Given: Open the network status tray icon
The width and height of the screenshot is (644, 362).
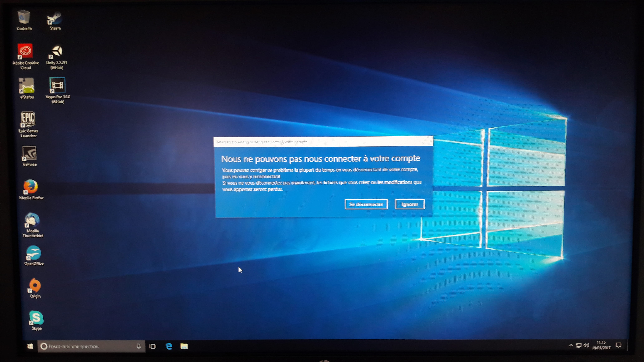Looking at the screenshot, I should click(578, 345).
